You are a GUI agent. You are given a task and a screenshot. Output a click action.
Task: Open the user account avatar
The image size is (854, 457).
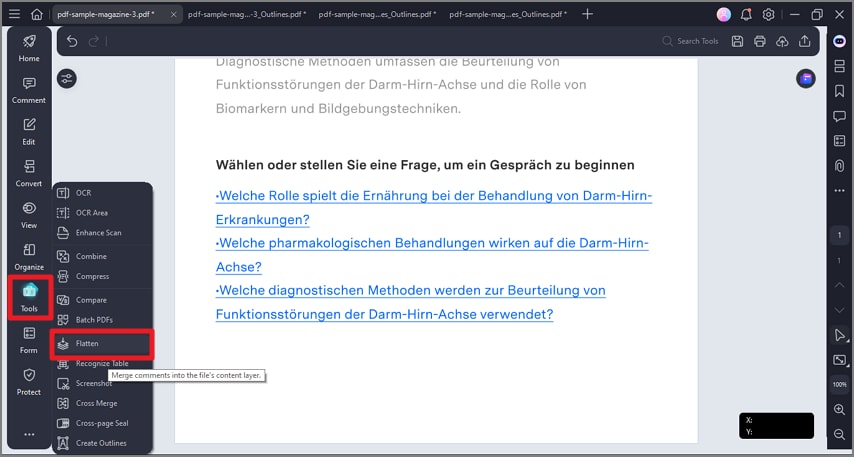724,15
